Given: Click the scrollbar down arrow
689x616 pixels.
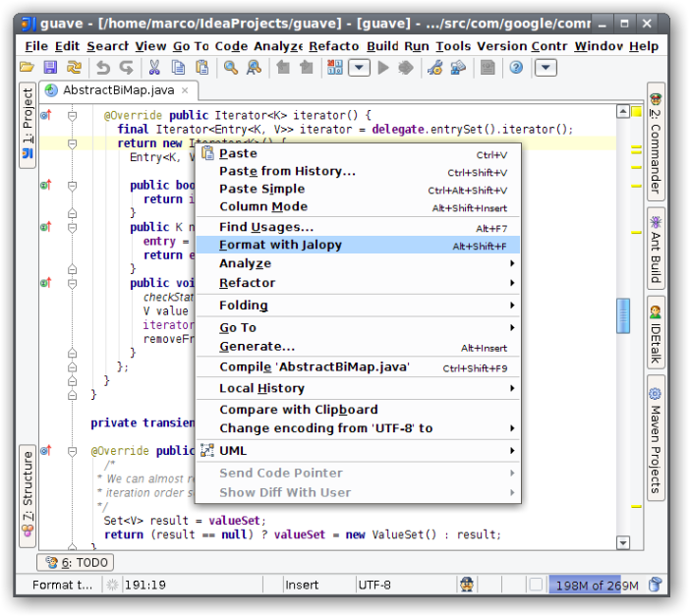Looking at the screenshot, I should pyautogui.click(x=623, y=542).
